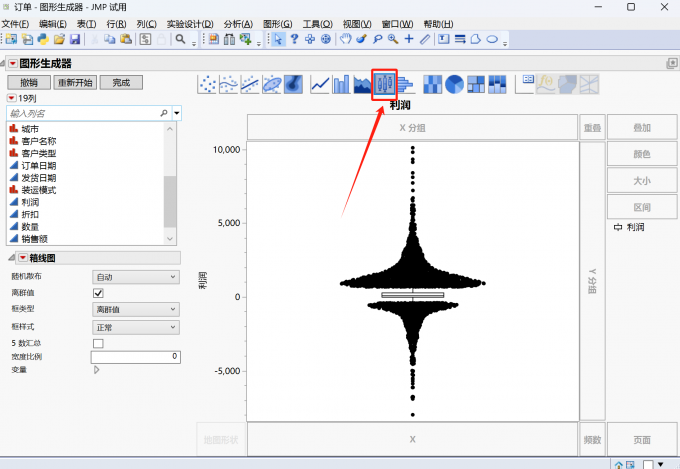The width and height of the screenshot is (680, 469).
Task: Open the 框样式 dropdown set to 正常
Action: [136, 327]
